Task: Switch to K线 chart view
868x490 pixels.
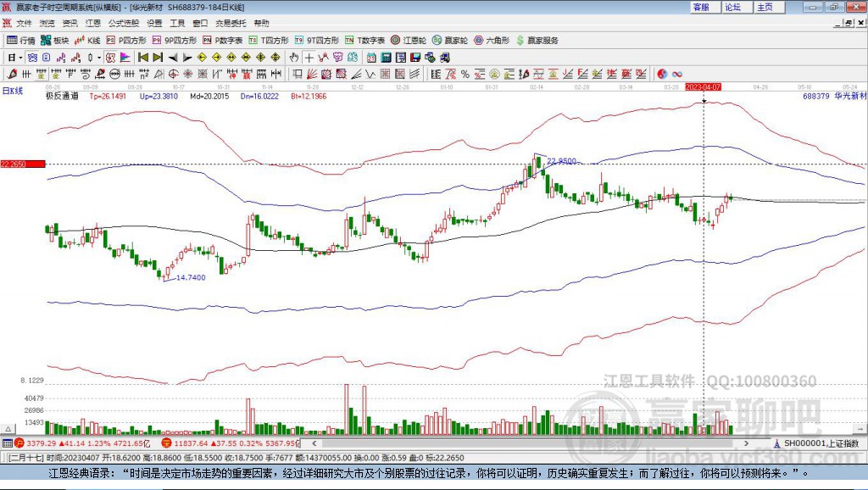Action: pos(87,41)
